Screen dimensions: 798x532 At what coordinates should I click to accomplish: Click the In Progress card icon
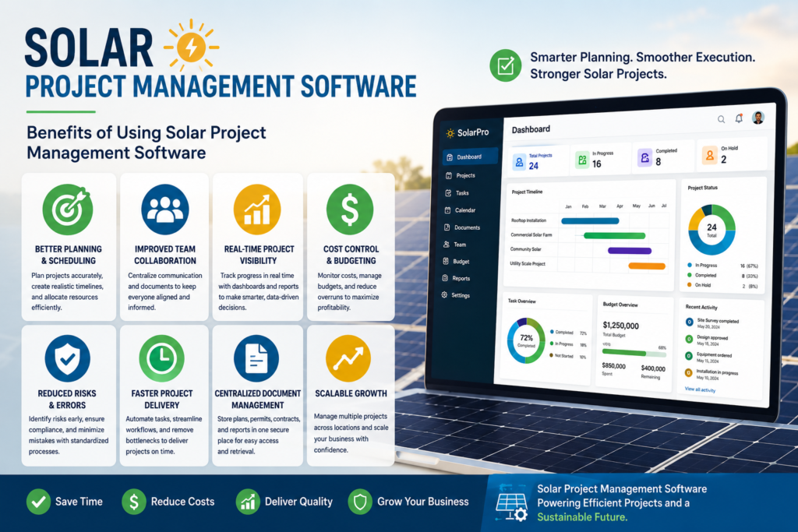pyautogui.click(x=582, y=160)
